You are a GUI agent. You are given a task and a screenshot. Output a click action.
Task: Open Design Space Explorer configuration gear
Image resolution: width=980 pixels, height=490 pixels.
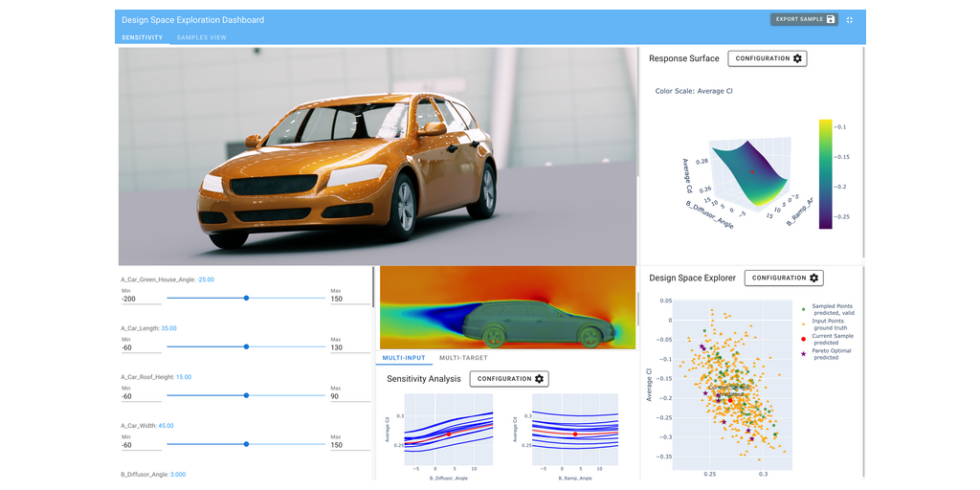[813, 278]
